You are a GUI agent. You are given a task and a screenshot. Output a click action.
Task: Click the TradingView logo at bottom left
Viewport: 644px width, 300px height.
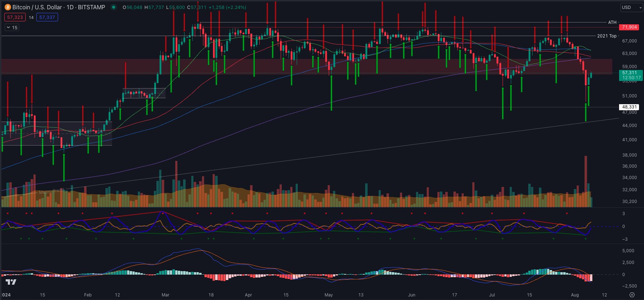(11, 282)
